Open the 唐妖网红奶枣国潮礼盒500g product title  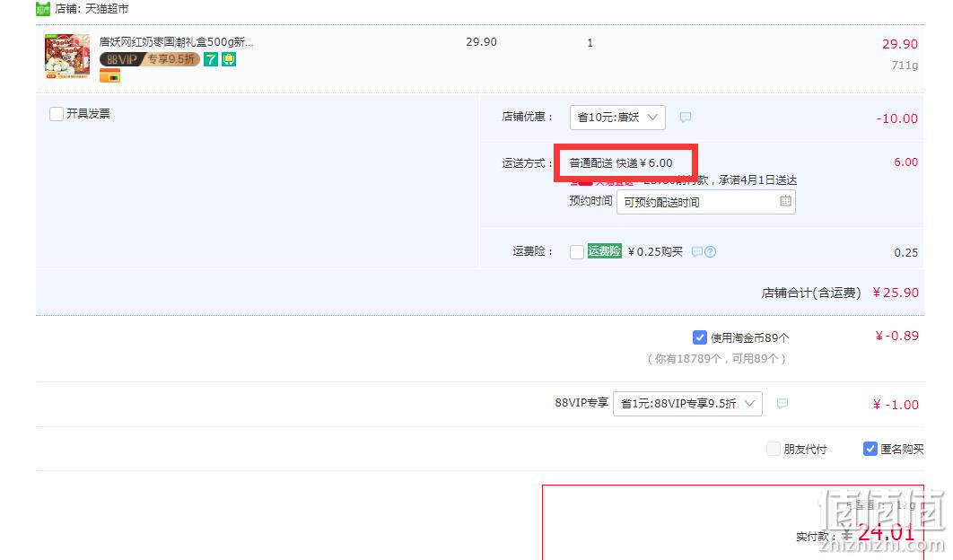(x=176, y=42)
